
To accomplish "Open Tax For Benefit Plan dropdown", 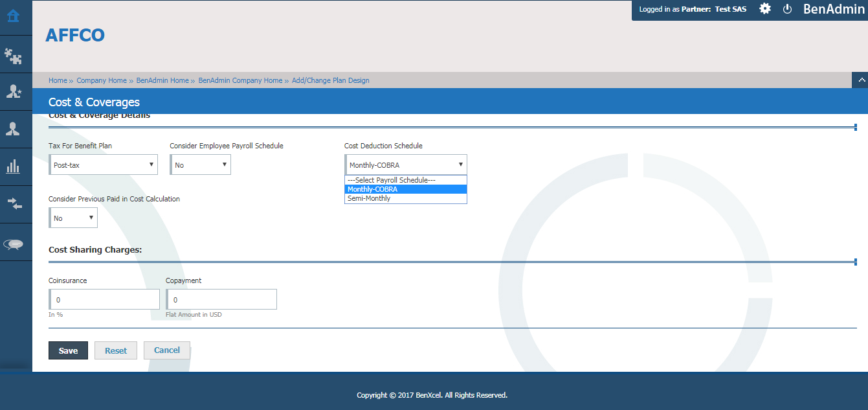I will (104, 165).
